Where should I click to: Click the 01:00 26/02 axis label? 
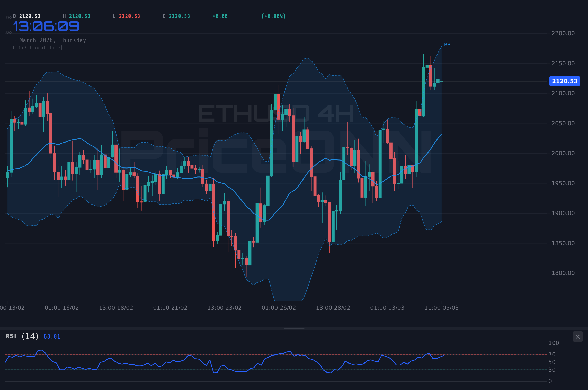[279, 307]
